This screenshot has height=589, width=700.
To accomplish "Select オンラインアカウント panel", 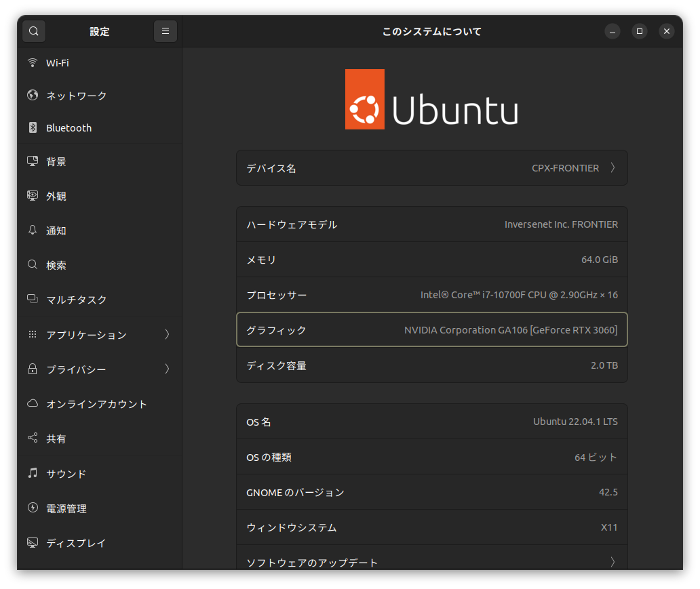I will pyautogui.click(x=100, y=404).
